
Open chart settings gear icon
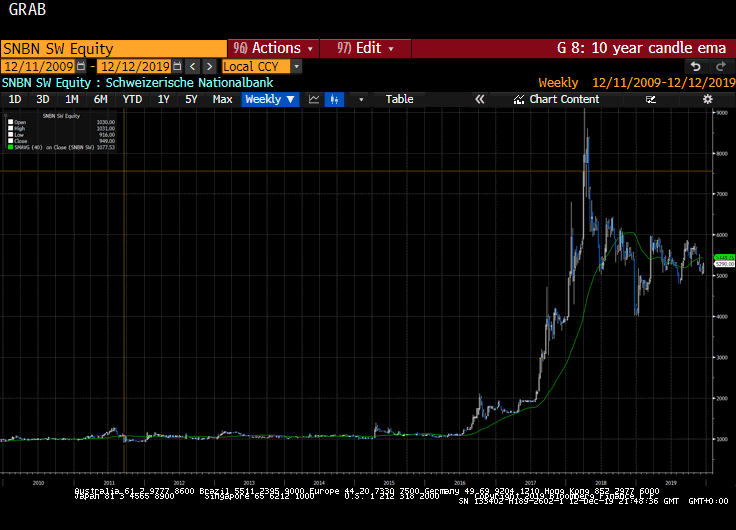pyautogui.click(x=707, y=99)
